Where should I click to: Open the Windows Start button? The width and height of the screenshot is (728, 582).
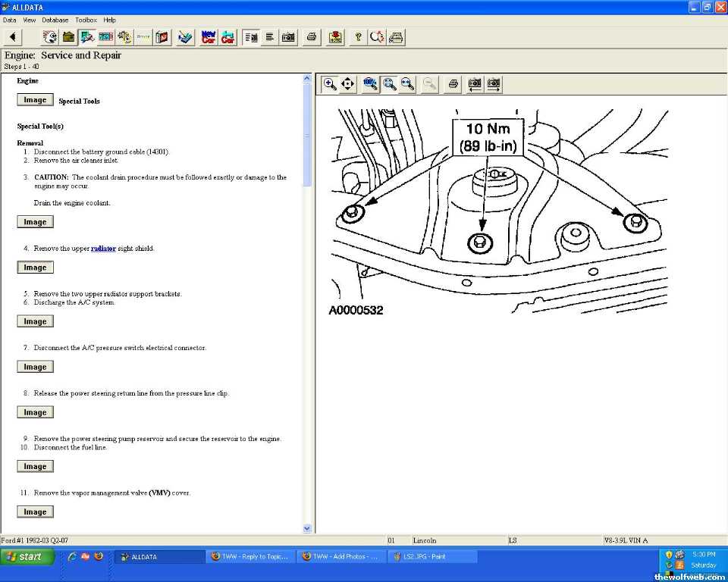point(28,556)
